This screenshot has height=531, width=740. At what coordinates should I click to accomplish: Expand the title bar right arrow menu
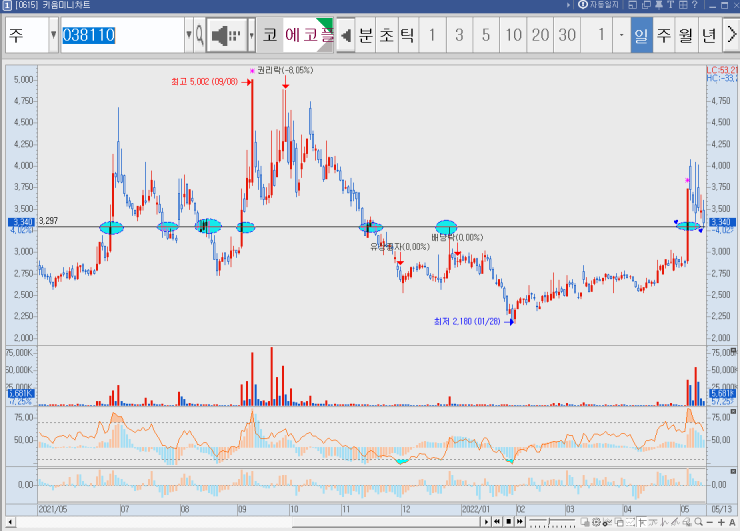pyautogui.click(x=568, y=5)
